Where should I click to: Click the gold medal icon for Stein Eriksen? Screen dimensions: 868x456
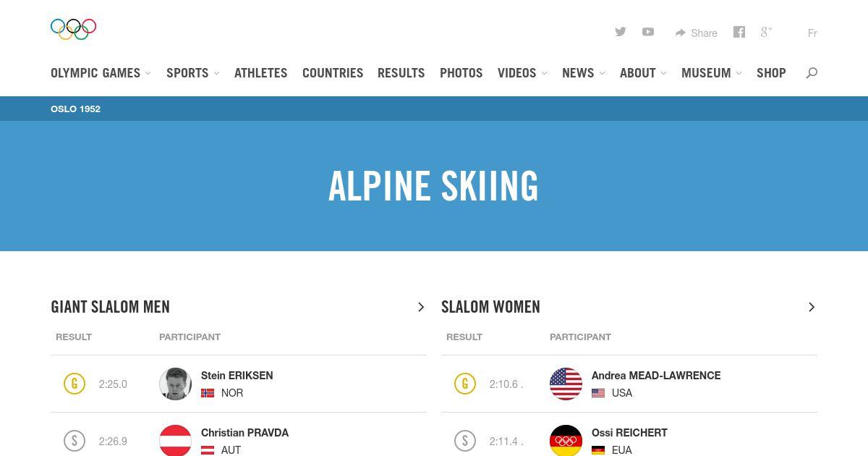coord(75,384)
